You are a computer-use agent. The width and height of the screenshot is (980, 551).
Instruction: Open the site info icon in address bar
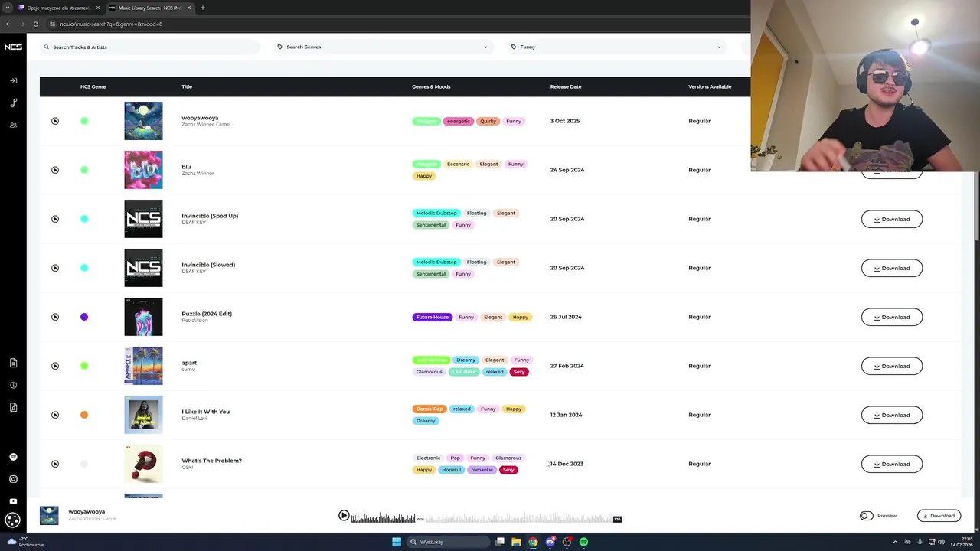pyautogui.click(x=52, y=24)
